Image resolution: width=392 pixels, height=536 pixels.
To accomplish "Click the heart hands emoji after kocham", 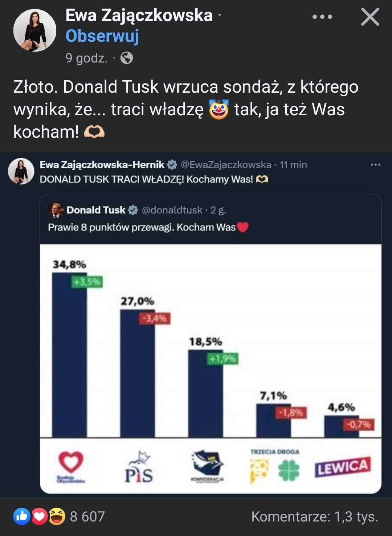I will (94, 132).
